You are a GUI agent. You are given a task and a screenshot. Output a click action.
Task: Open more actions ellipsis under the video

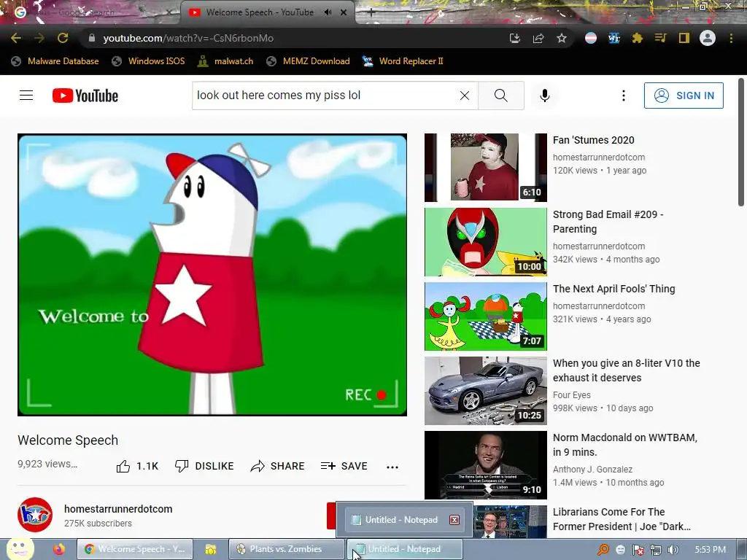point(392,467)
